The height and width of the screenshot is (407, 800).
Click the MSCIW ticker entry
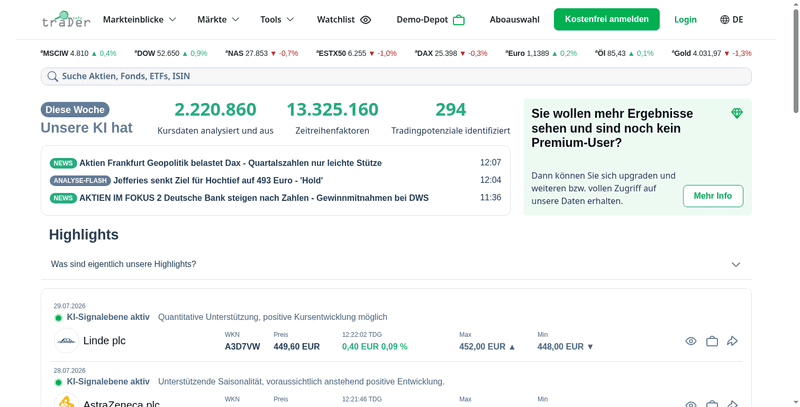79,53
